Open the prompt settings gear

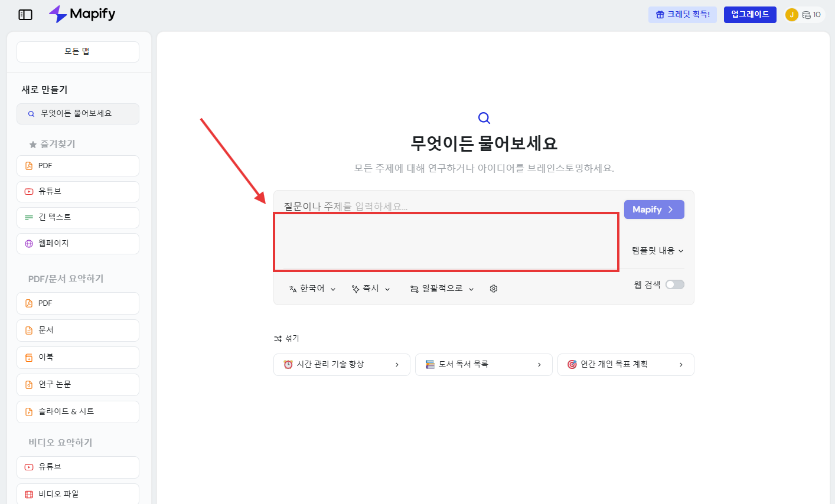(x=494, y=288)
